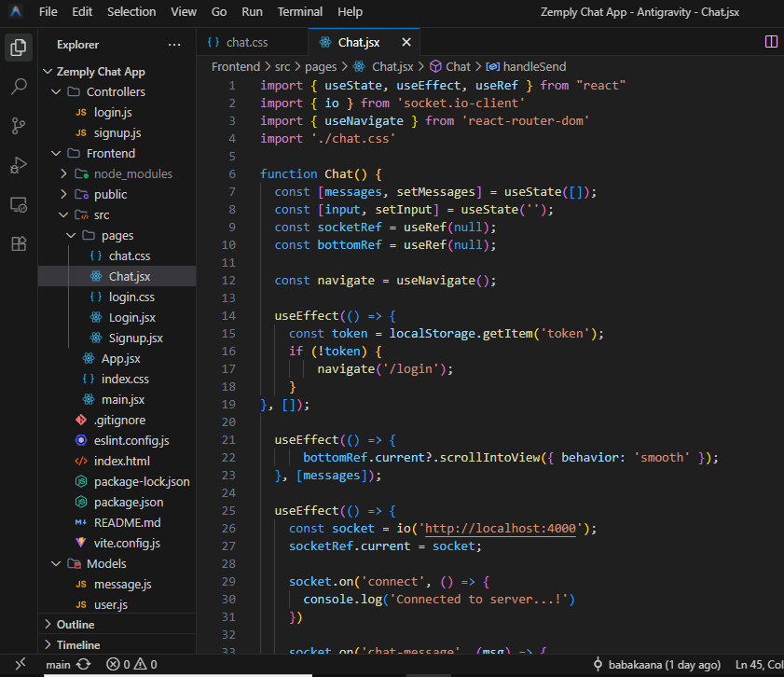Show errors and warnings count
The height and width of the screenshot is (677, 784).
pyautogui.click(x=131, y=665)
